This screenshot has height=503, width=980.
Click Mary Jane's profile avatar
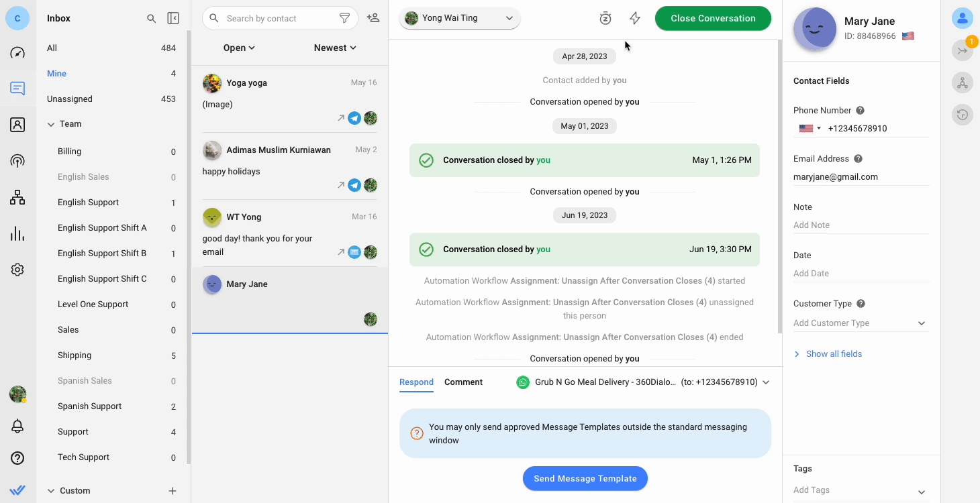[815, 30]
